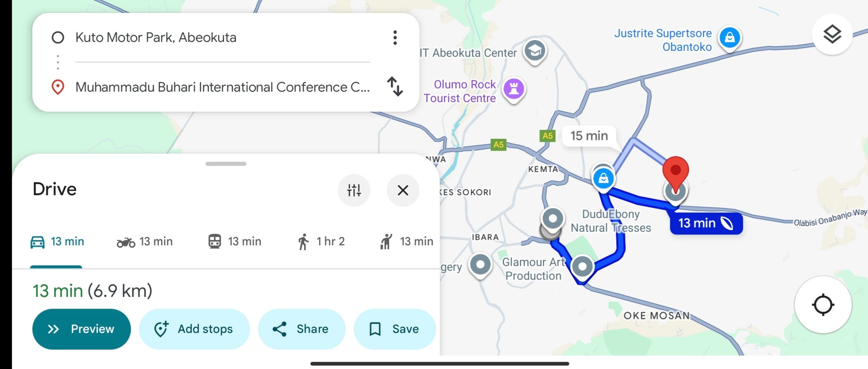Image resolution: width=868 pixels, height=369 pixels.
Task: Select the ride-hailing travel mode
Action: pos(407,242)
